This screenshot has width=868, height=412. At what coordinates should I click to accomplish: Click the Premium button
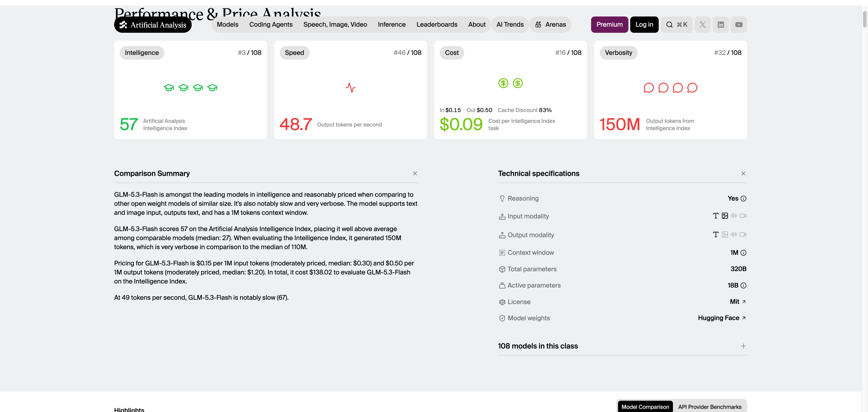[x=610, y=25]
